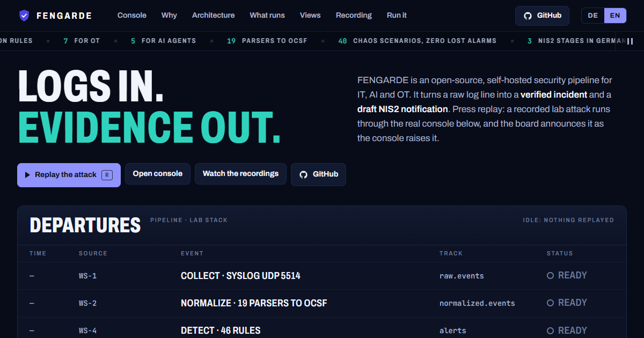Select the EN language option
The height and width of the screenshot is (338, 644).
(615, 16)
